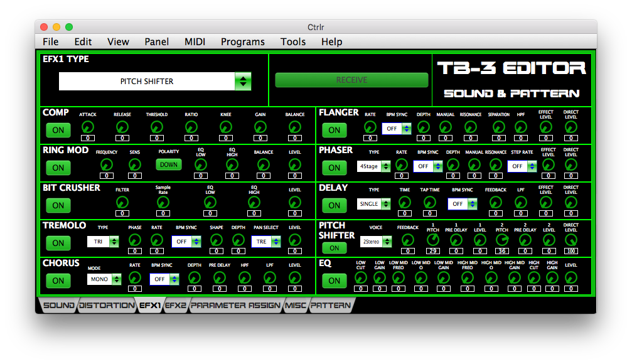632x364 pixels.
Task: Click the Delay Feedback knob
Action: pos(496,202)
